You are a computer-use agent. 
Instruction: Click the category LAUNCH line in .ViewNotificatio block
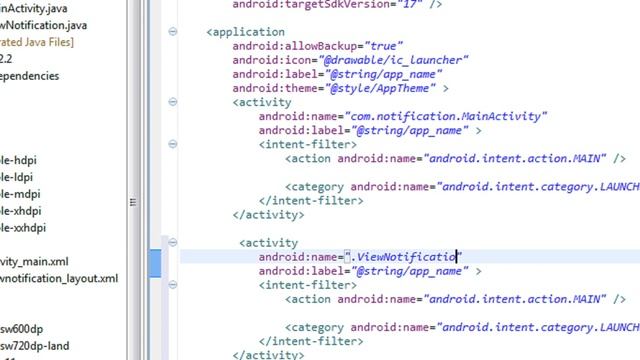[x=462, y=327]
